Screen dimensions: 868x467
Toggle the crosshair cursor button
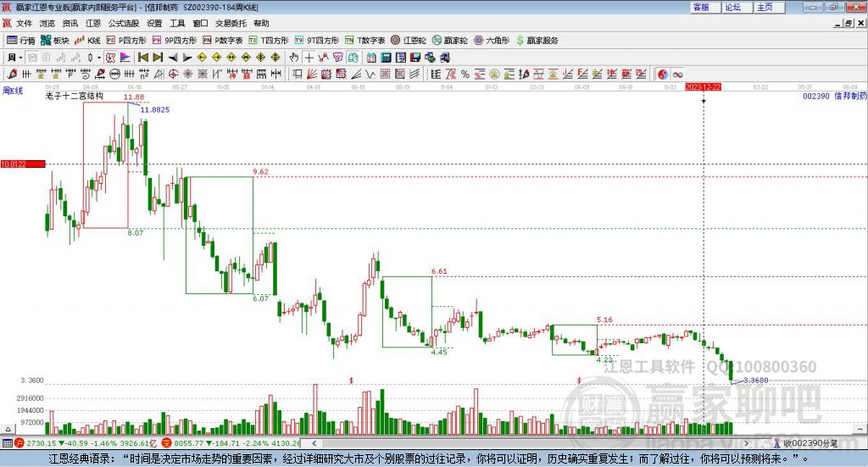tap(309, 58)
